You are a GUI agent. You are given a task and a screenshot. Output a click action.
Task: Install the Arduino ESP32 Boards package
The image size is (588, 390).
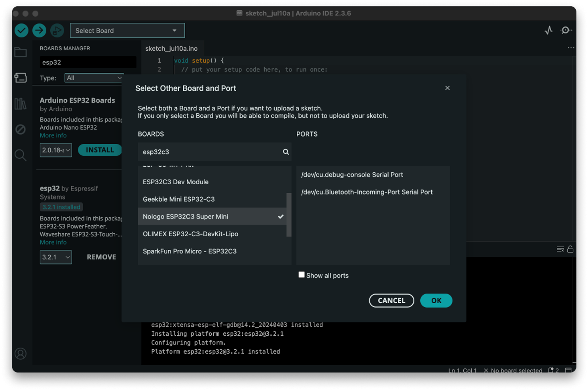(x=100, y=150)
